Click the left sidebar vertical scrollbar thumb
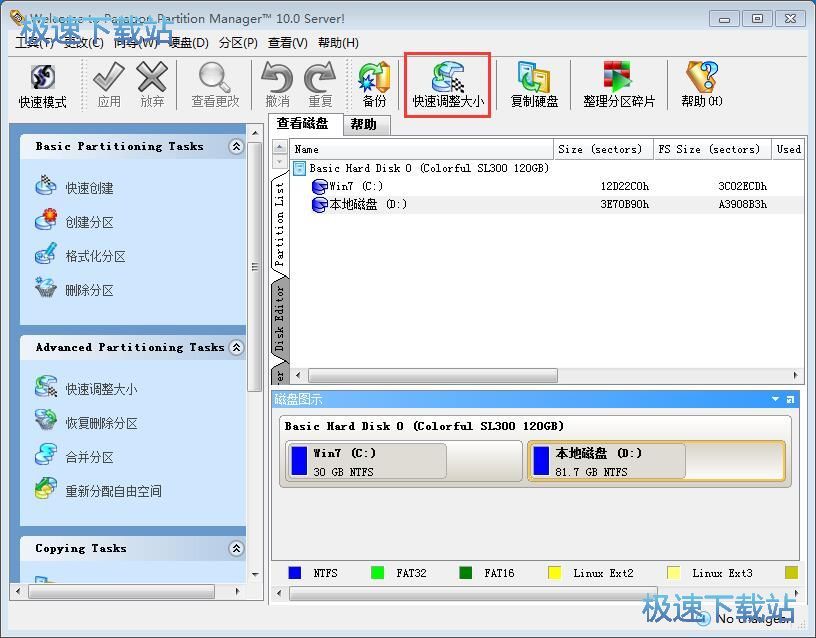This screenshot has height=638, width=816. coord(254,266)
